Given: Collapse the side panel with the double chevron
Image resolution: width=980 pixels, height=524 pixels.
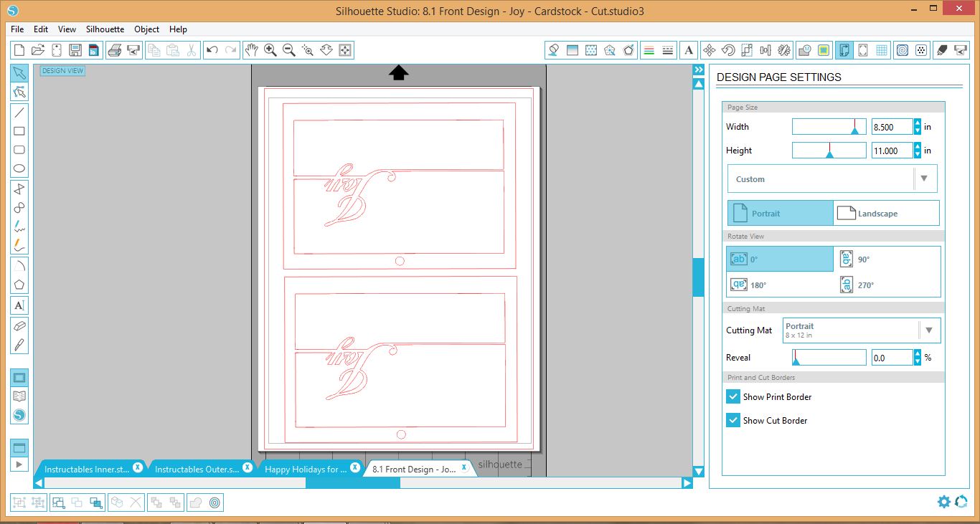Looking at the screenshot, I should point(698,70).
